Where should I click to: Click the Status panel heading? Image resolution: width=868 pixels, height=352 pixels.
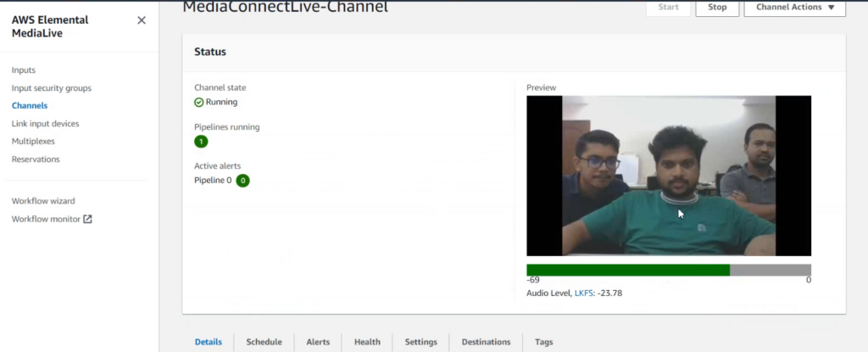tap(210, 52)
